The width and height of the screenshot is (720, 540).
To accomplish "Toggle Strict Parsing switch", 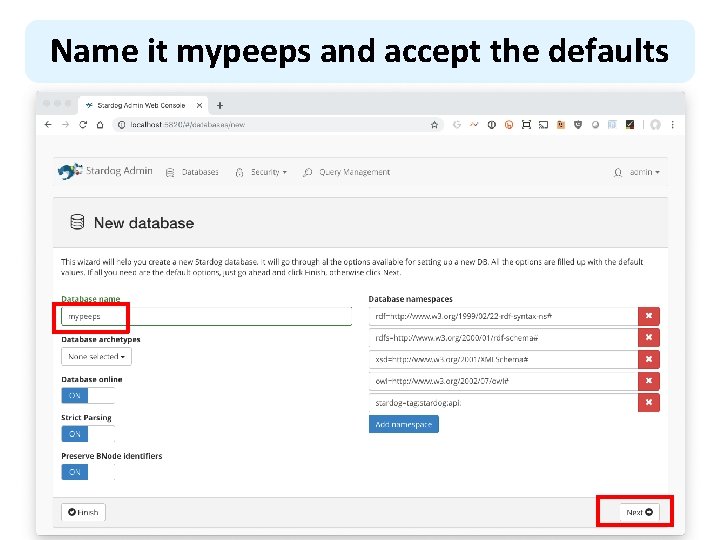I will click(x=88, y=434).
